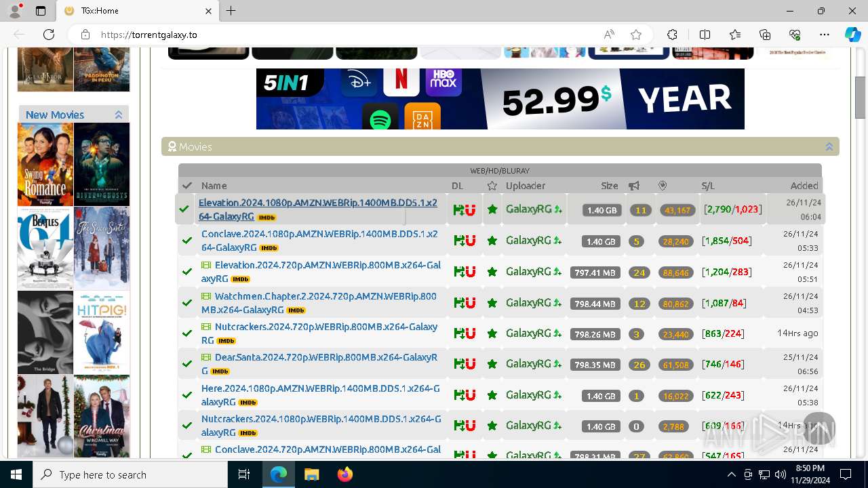The width and height of the screenshot is (868, 488).
Task: Click the film icon before Dear.Santa title
Action: pos(206,357)
